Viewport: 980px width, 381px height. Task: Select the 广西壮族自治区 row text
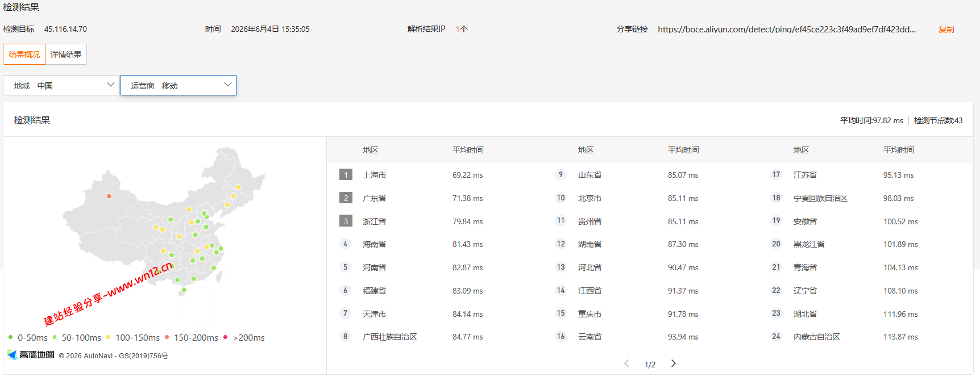coord(390,337)
